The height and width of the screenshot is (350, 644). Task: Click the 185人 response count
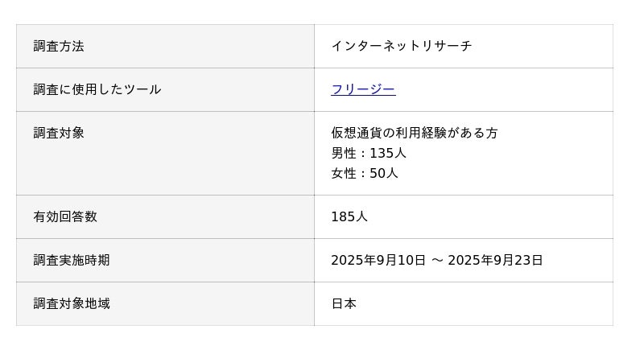coord(349,216)
